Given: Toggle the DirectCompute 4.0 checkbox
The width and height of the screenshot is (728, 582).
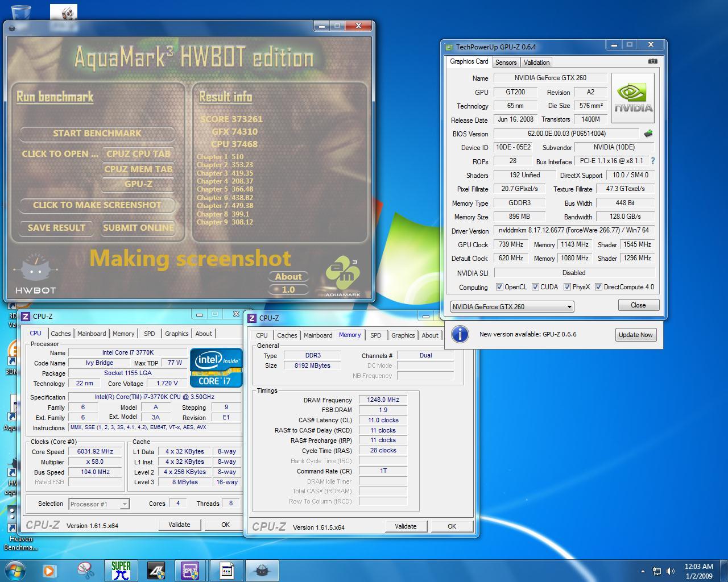Looking at the screenshot, I should [598, 287].
